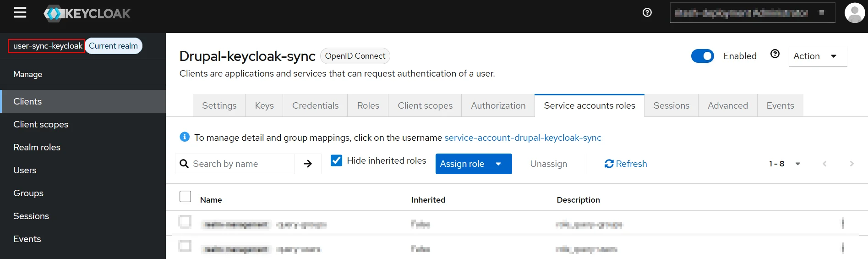
Task: Open the hamburger navigation menu
Action: pos(20,13)
